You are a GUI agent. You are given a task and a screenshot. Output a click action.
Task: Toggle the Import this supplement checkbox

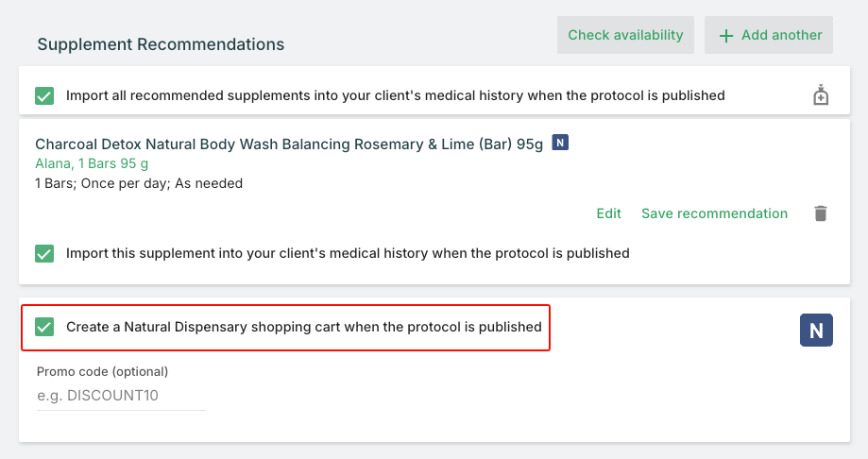coord(43,253)
